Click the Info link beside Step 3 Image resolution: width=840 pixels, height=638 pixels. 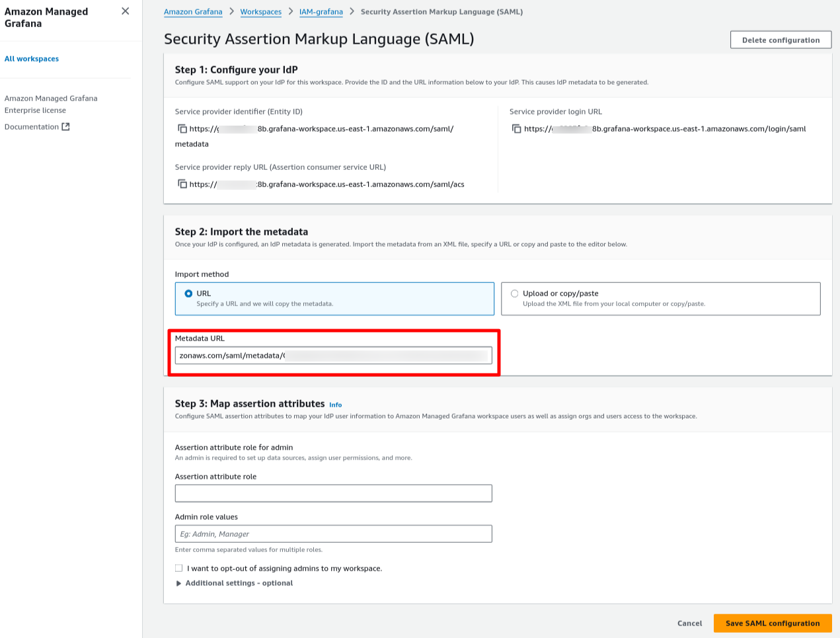pyautogui.click(x=336, y=405)
